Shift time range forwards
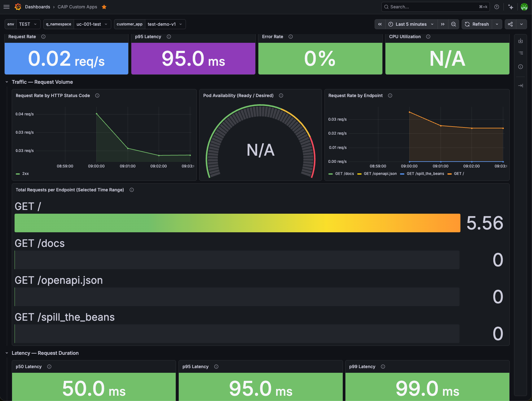This screenshot has width=532, height=401. [x=443, y=24]
